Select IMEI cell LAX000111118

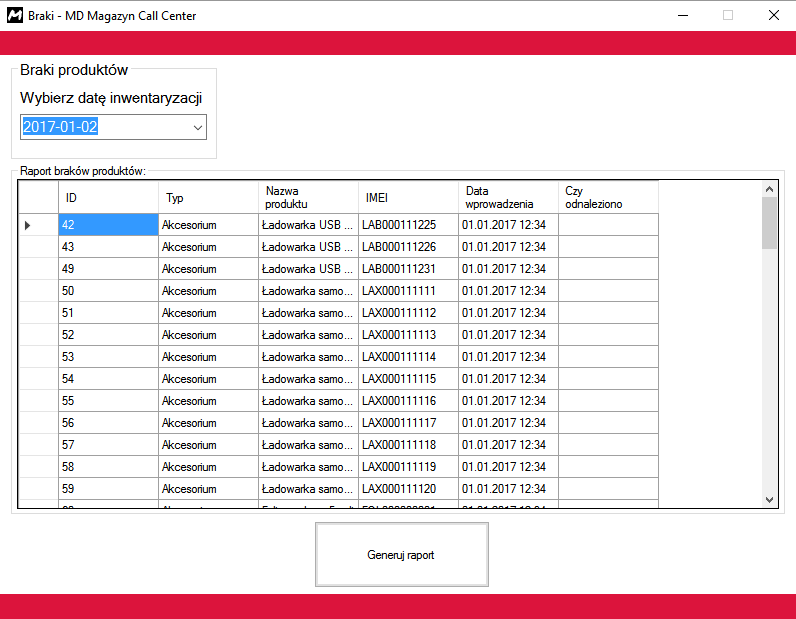(x=409, y=445)
